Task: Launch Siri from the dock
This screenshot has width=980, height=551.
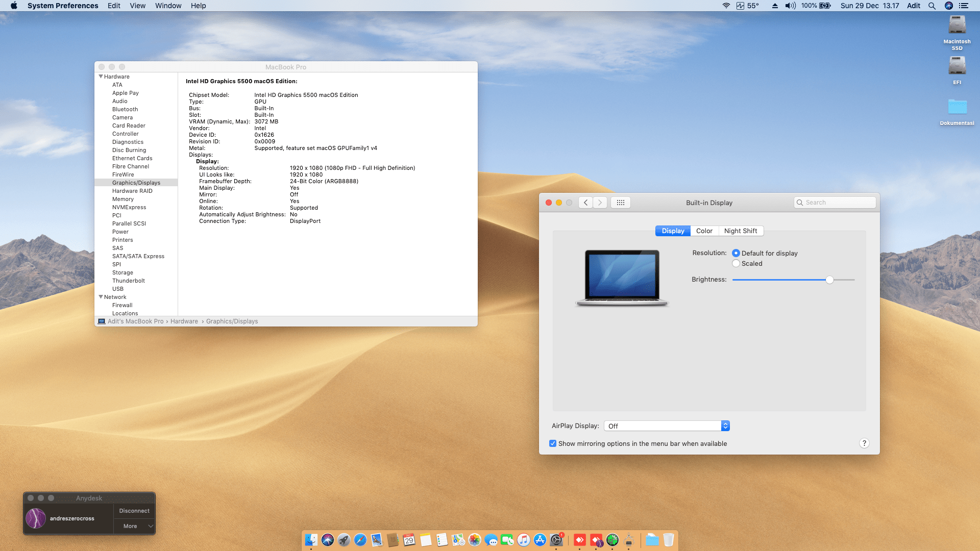Action: click(328, 540)
